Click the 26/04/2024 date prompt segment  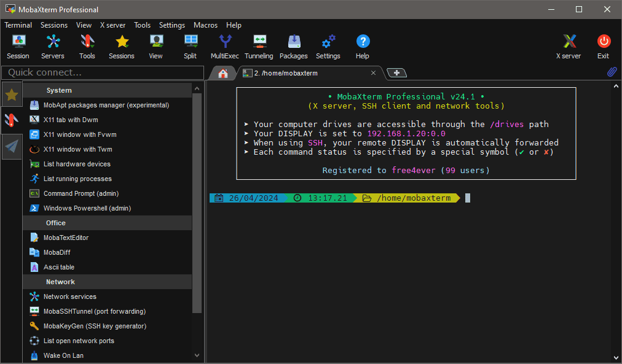coord(248,198)
